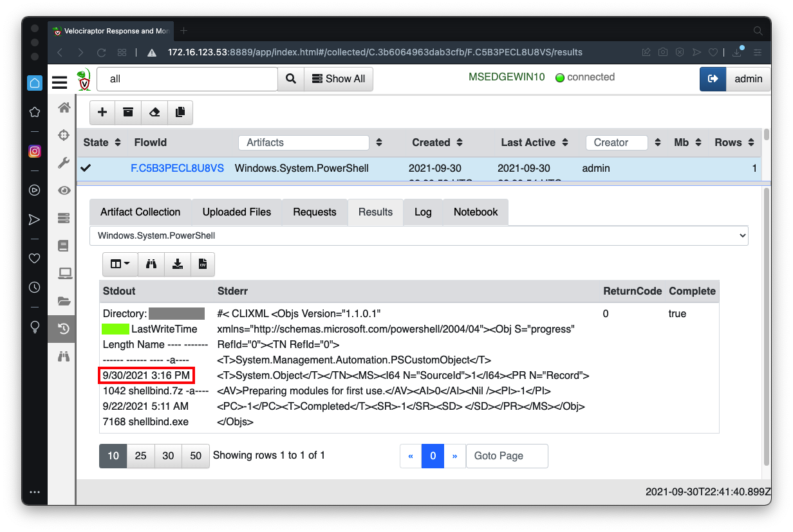Image resolution: width=793 pixels, height=532 pixels.
Task: Open Opera history clock sidebar icon
Action: click(x=35, y=288)
